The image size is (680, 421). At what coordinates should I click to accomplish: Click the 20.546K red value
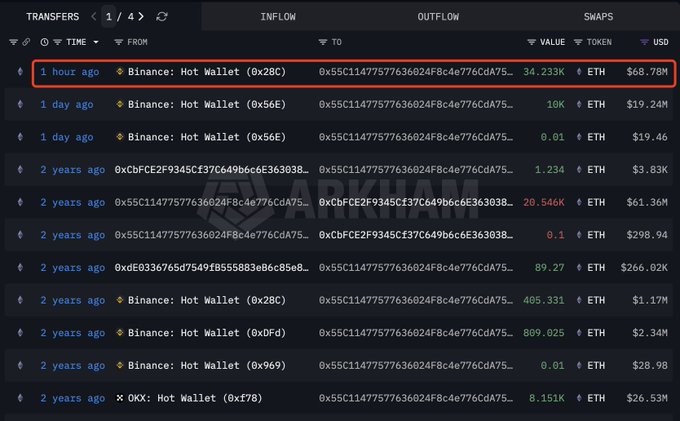pos(544,202)
